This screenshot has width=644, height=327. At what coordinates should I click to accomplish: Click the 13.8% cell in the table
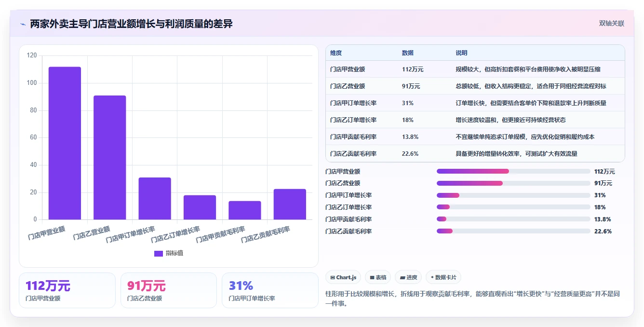410,137
